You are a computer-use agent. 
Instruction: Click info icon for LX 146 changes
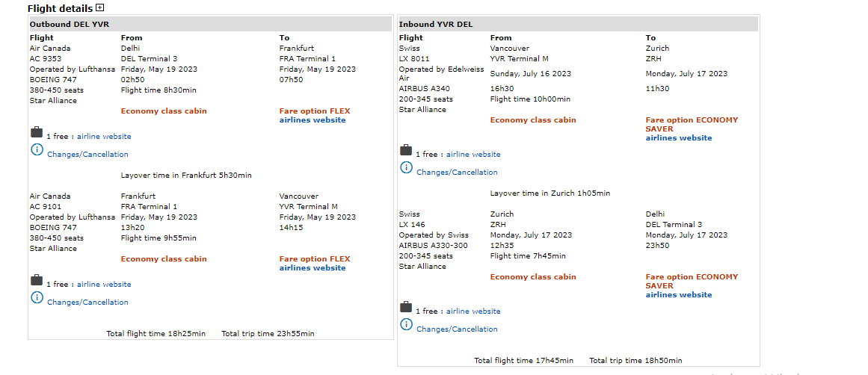tap(406, 325)
